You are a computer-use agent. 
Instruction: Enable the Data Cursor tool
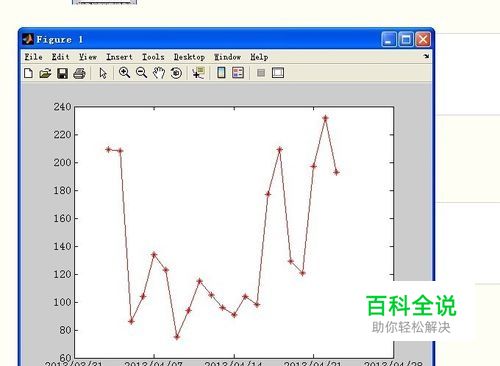tap(198, 73)
